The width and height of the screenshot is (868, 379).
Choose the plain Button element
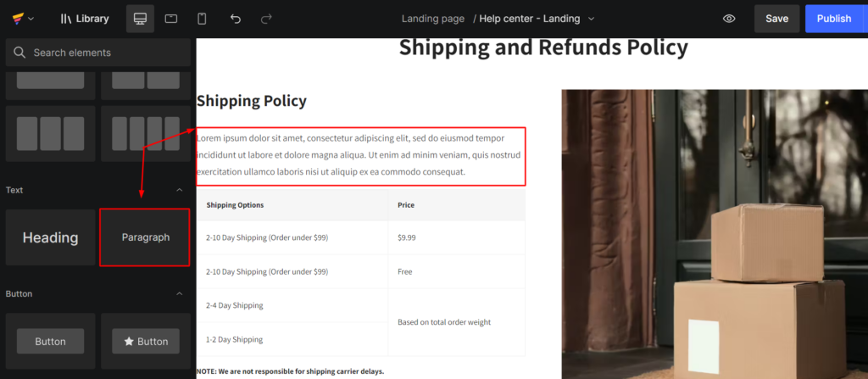[x=50, y=342]
